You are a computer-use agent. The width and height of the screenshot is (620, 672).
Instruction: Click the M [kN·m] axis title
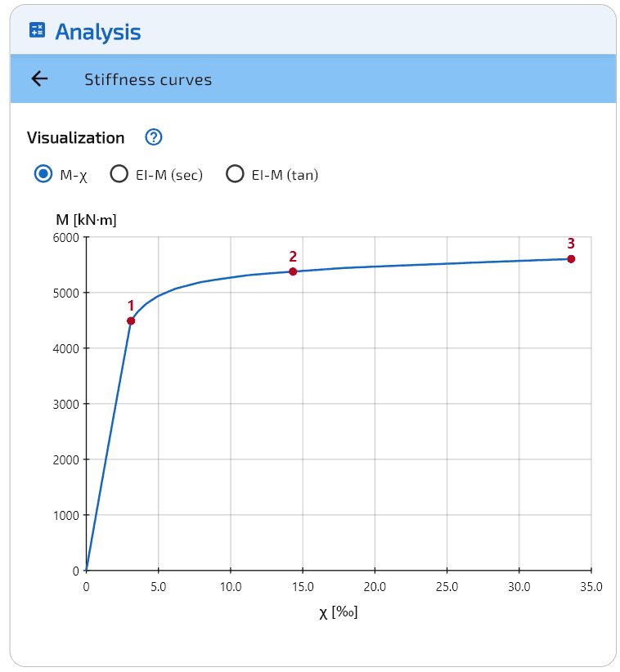[86, 219]
